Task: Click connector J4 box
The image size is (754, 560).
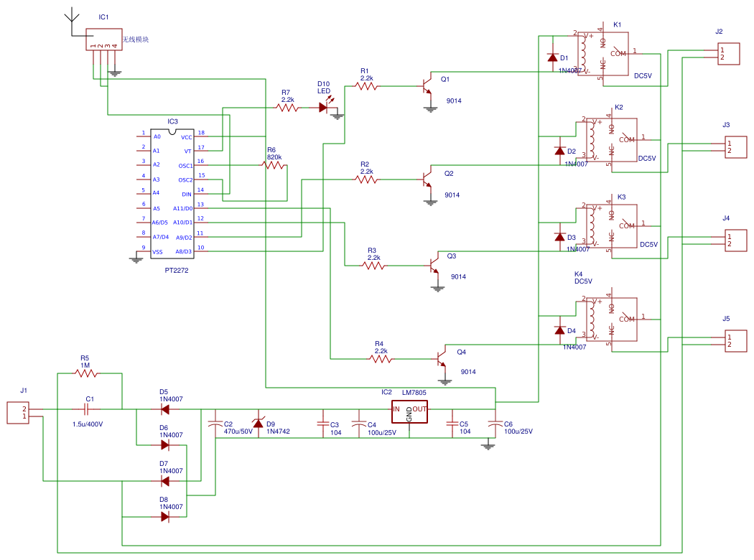Action: [x=736, y=241]
